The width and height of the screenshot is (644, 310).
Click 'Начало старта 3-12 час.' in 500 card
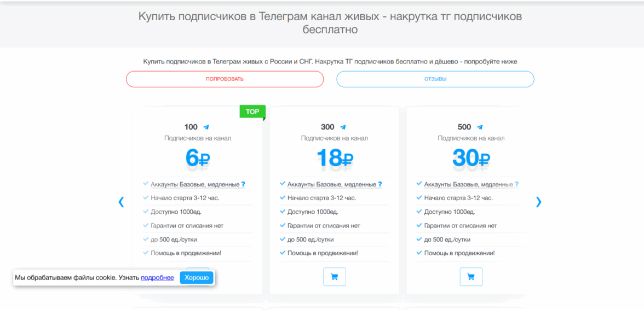click(458, 198)
